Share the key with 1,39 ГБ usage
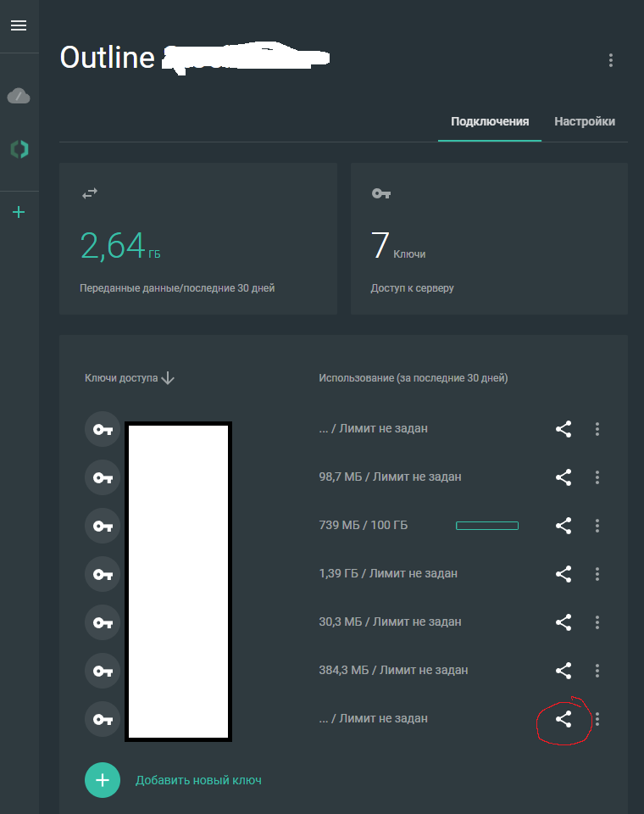Viewport: 644px width, 814px height. 563,574
